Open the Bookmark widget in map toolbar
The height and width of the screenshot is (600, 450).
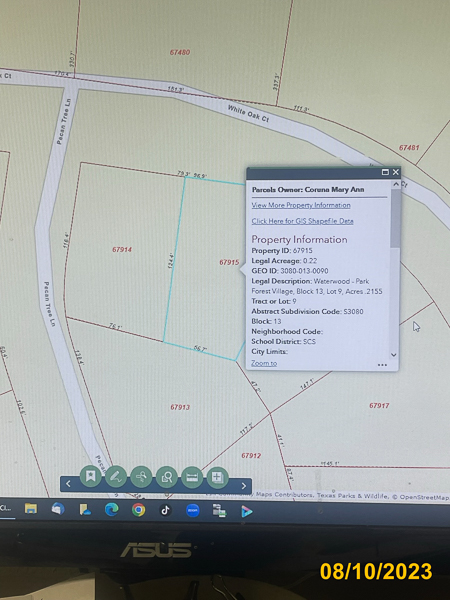coord(91,476)
